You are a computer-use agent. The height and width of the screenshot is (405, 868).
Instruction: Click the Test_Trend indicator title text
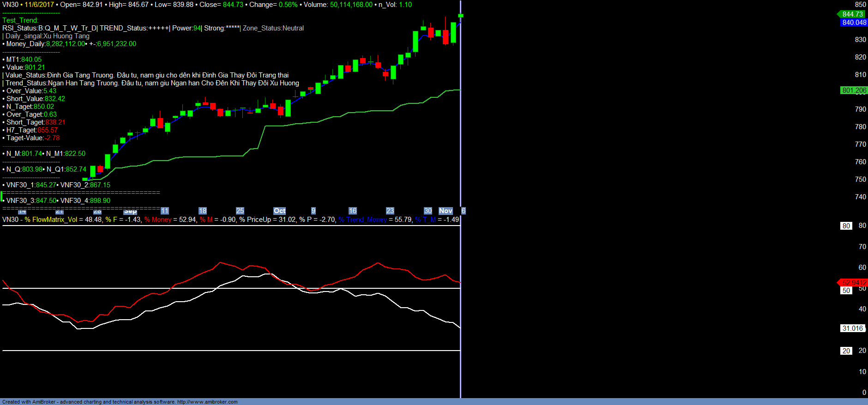pyautogui.click(x=20, y=20)
